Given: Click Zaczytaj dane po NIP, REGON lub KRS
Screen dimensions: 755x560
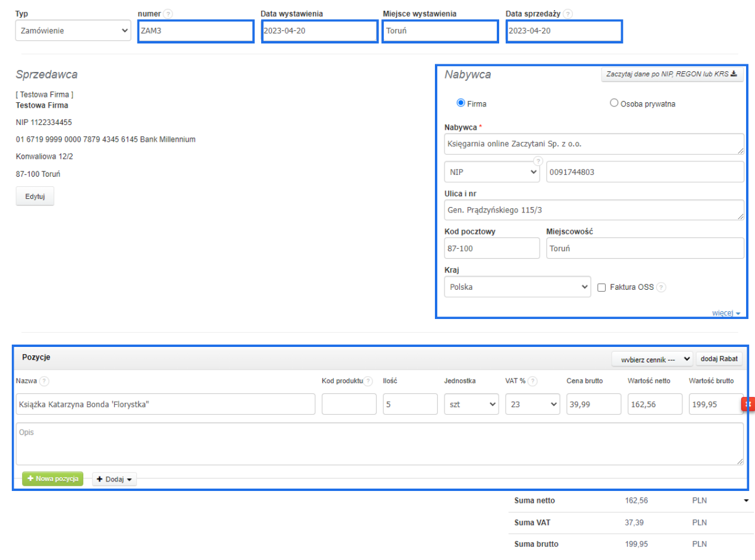Looking at the screenshot, I should click(672, 74).
